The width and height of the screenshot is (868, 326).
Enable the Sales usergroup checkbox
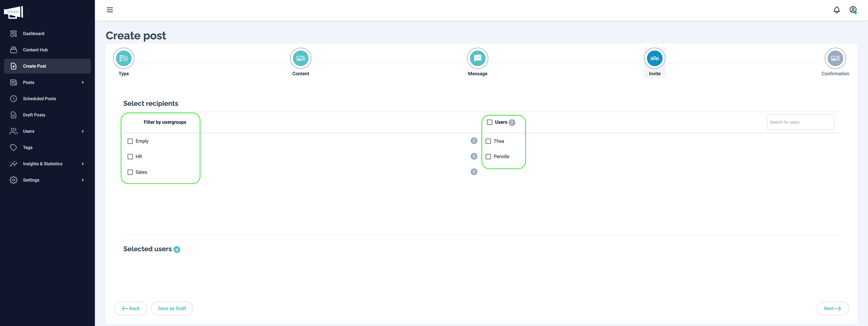tap(130, 172)
